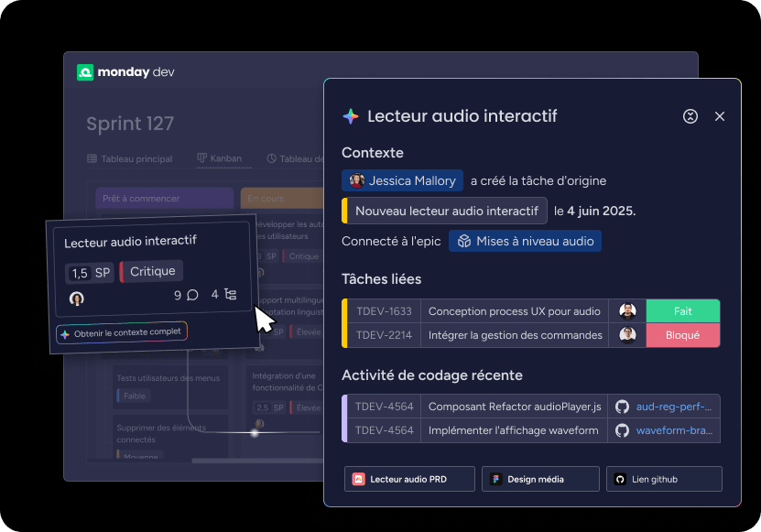The width and height of the screenshot is (761, 532).
Task: Open the Tableau principal tab
Action: click(137, 158)
